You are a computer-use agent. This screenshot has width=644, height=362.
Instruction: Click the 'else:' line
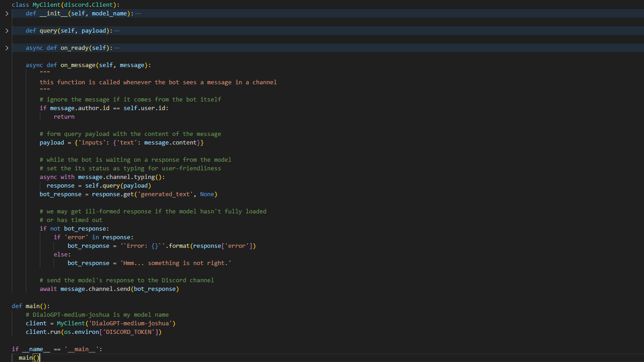62,255
